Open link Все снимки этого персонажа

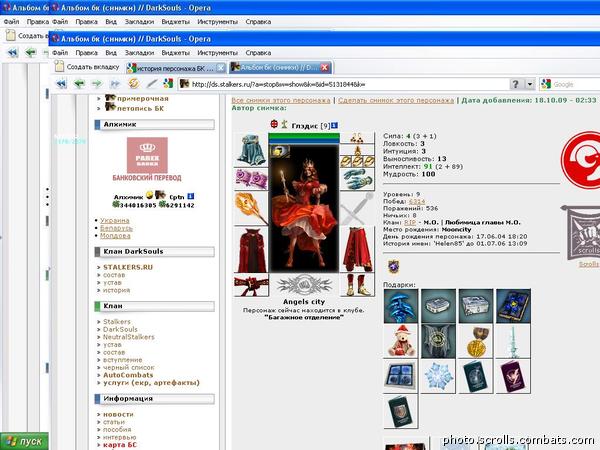[x=280, y=100]
